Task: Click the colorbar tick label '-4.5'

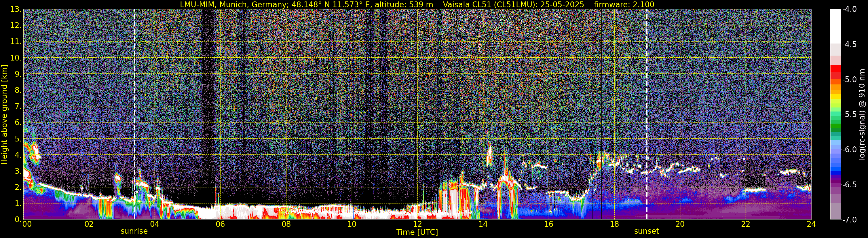Action: pyautogui.click(x=850, y=44)
